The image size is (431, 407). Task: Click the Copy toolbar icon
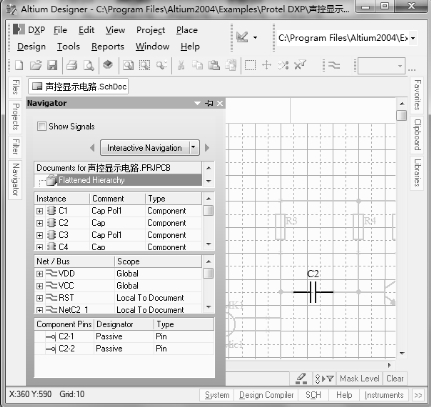(x=197, y=65)
